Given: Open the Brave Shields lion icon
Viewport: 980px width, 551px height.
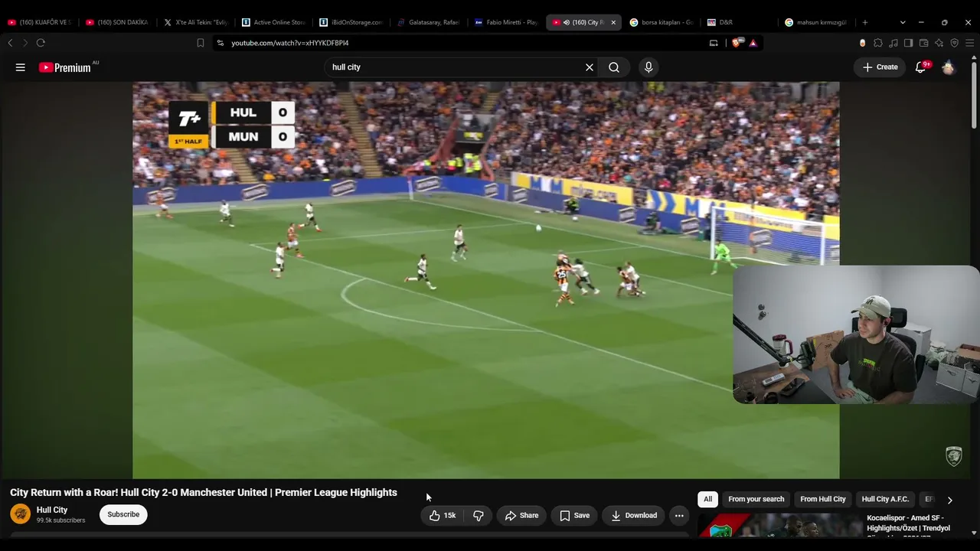Looking at the screenshot, I should click(x=737, y=43).
